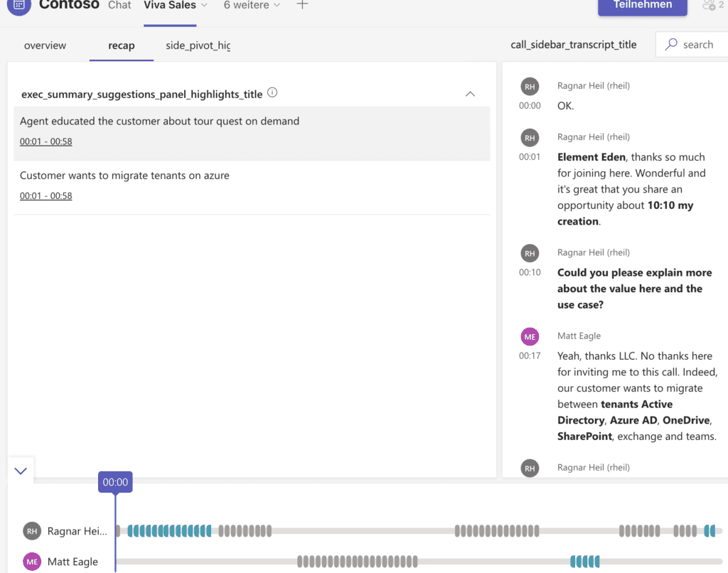Image resolution: width=728 pixels, height=573 pixels.
Task: Click keyword Element Eden in transcript
Action: click(591, 157)
